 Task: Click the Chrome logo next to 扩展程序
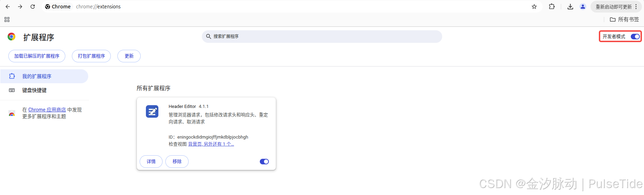tap(11, 37)
